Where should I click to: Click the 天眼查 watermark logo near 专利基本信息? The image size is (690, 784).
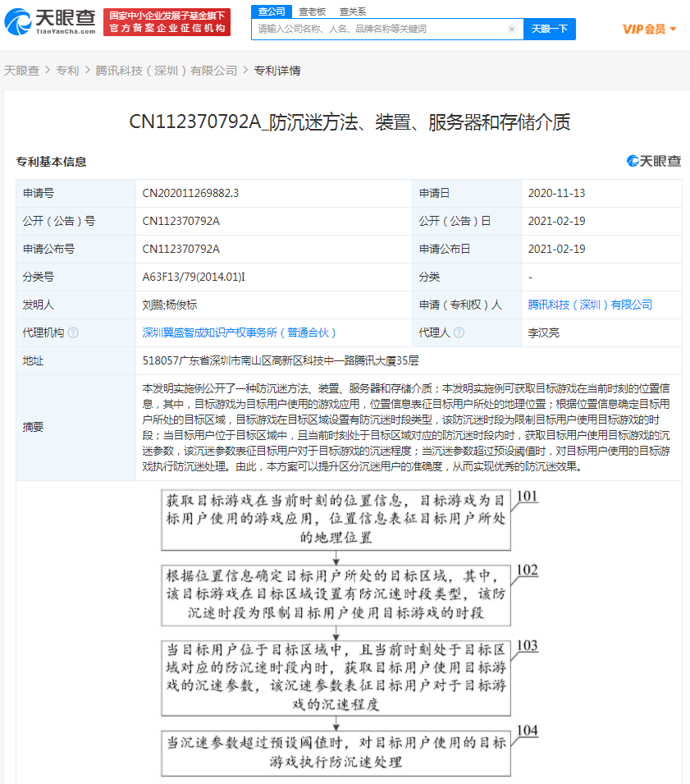(655, 162)
